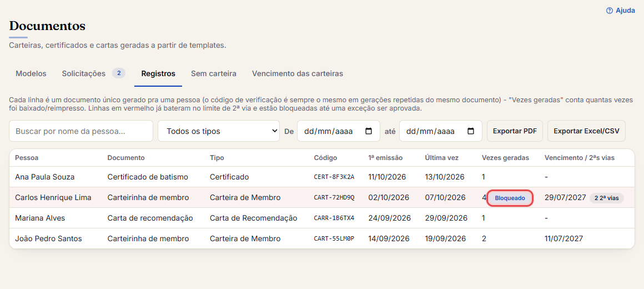The width and height of the screenshot is (644, 289).
Task: Click the De start date field
Action: (338, 131)
